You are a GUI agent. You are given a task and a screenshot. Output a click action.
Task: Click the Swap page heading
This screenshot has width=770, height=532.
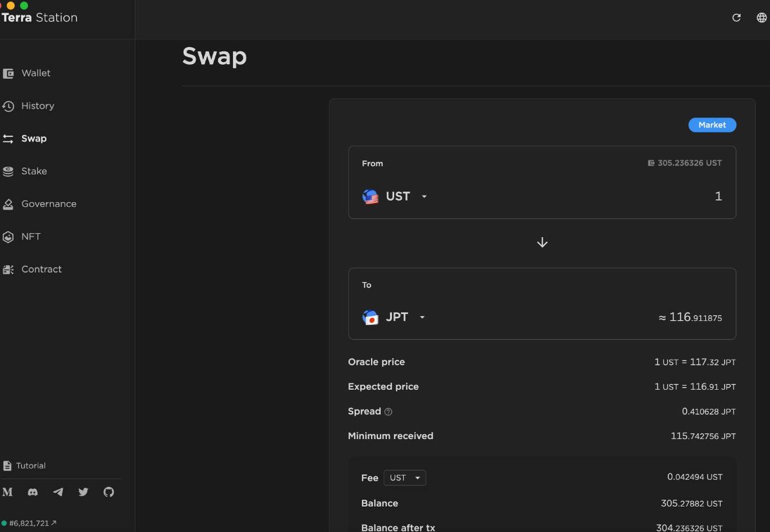pyautogui.click(x=215, y=56)
